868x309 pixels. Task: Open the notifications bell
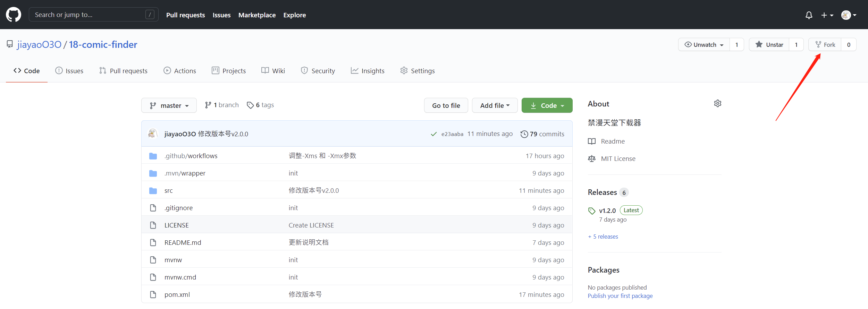[809, 15]
